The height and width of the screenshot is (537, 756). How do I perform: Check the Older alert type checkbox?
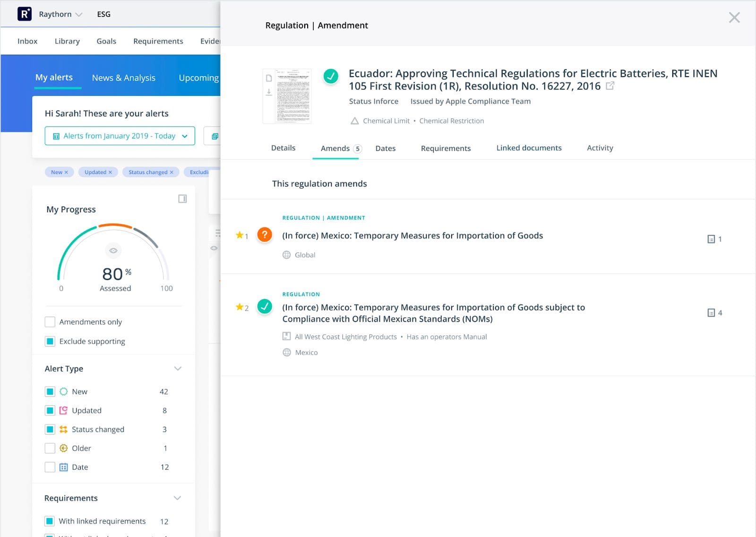[50, 448]
